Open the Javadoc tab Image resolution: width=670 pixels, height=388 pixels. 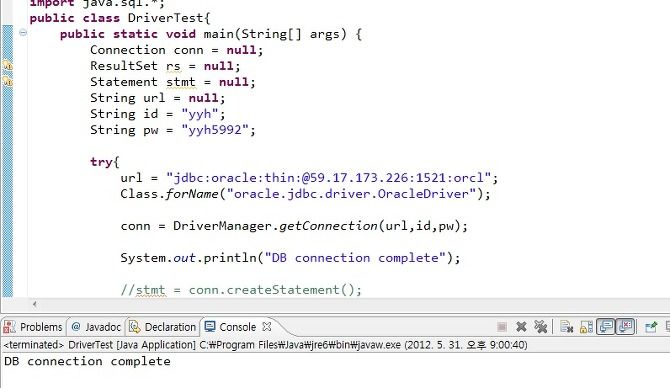tap(96, 327)
